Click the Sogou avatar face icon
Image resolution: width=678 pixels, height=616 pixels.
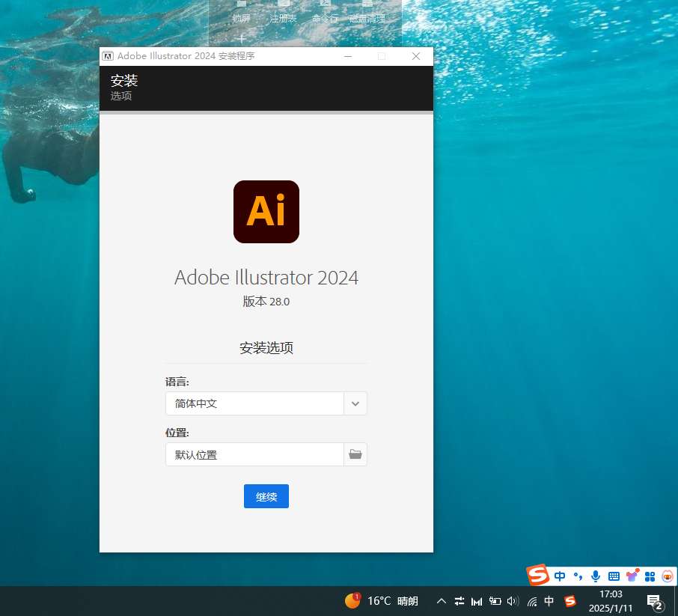(x=668, y=576)
